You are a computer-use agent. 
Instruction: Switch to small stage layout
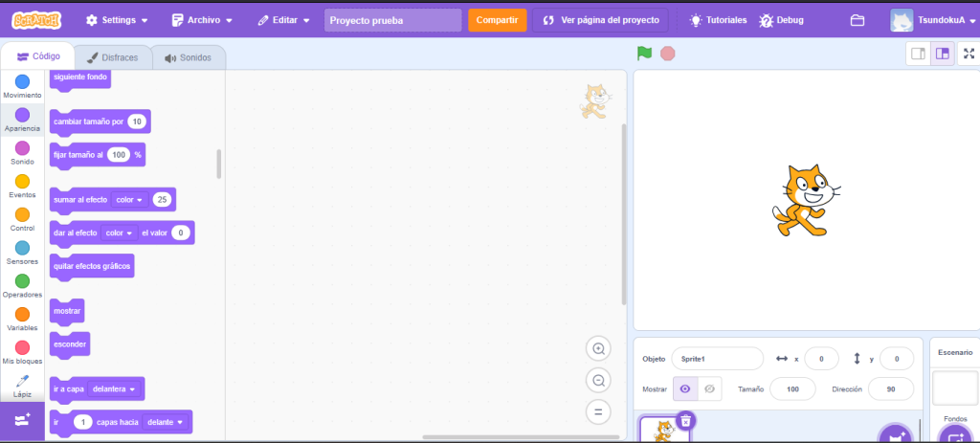[918, 54]
